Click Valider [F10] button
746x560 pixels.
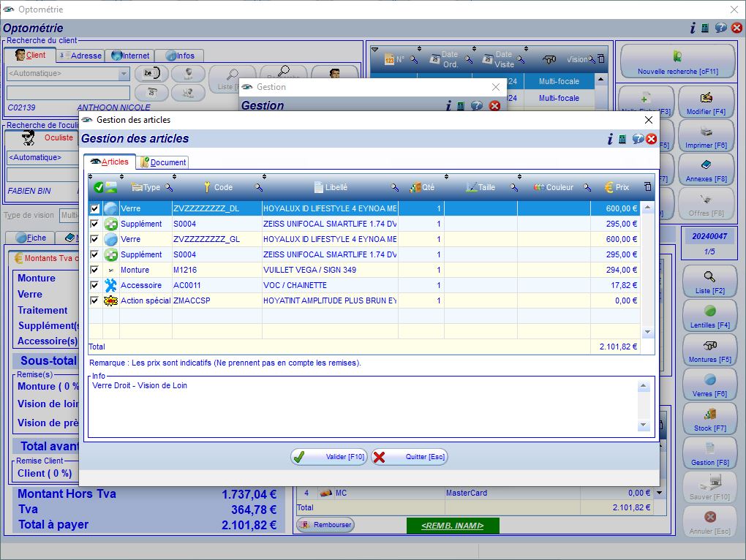point(329,457)
